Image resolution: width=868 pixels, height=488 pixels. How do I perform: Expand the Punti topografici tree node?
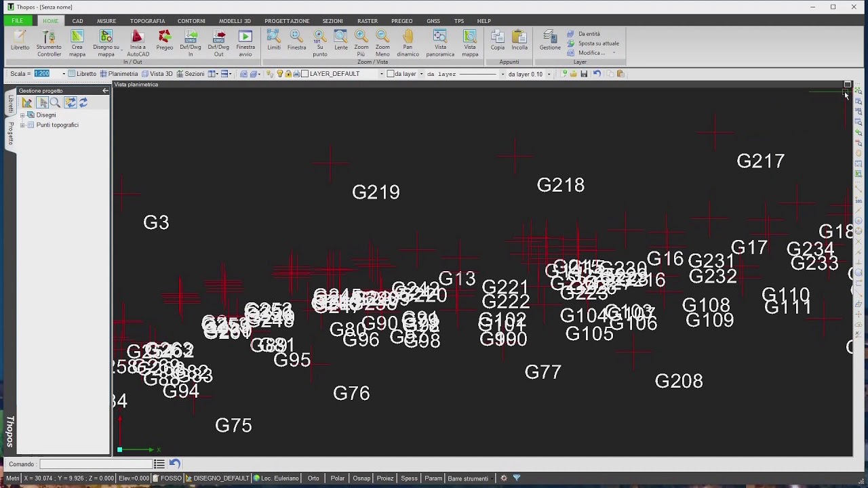click(x=22, y=125)
